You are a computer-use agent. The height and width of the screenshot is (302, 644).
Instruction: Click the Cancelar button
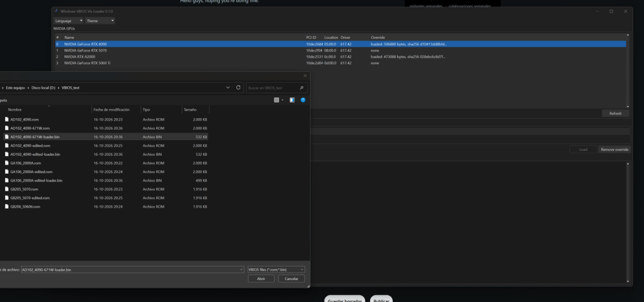click(291, 279)
